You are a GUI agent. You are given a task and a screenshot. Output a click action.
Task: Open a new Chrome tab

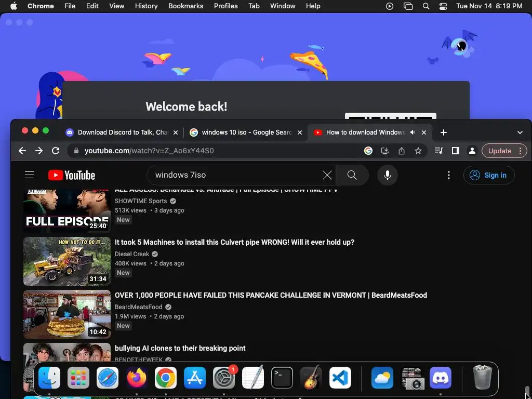[x=444, y=132]
